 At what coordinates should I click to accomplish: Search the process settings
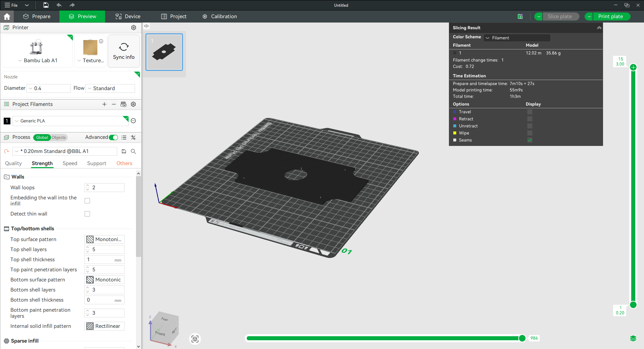pos(133,151)
